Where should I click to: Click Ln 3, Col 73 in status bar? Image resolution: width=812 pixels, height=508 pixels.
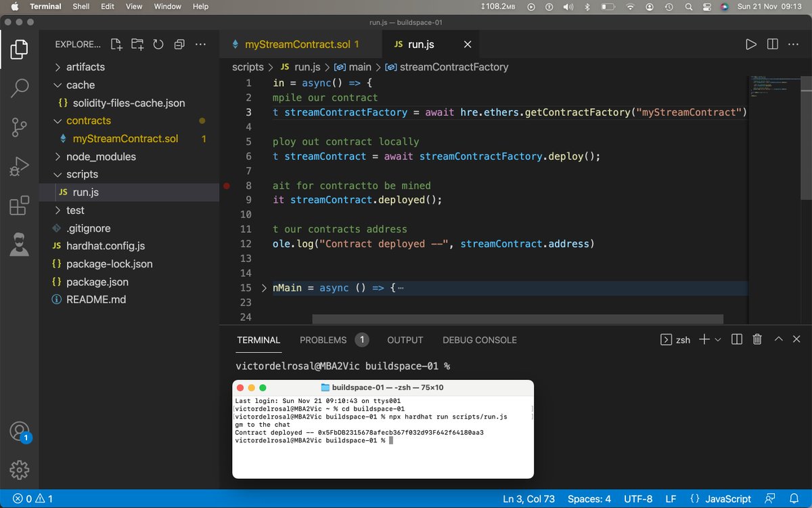coord(529,499)
